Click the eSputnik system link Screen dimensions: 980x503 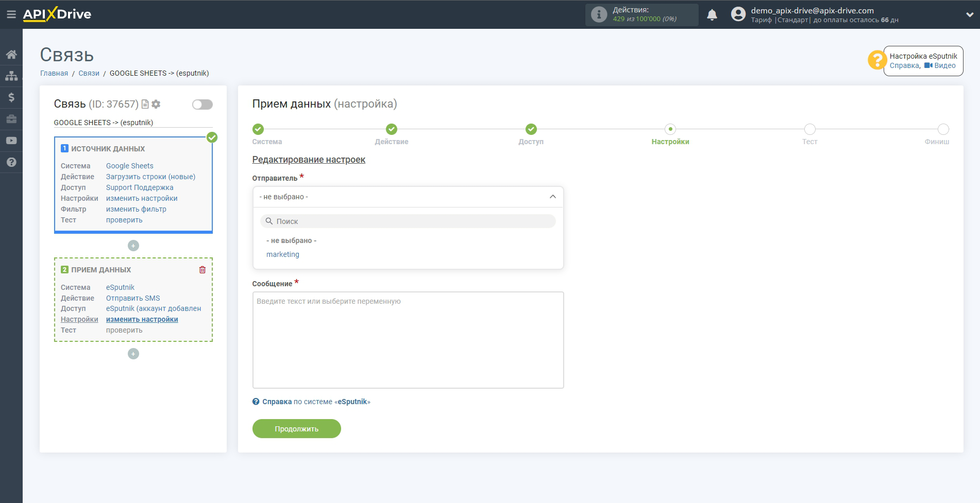pos(120,287)
